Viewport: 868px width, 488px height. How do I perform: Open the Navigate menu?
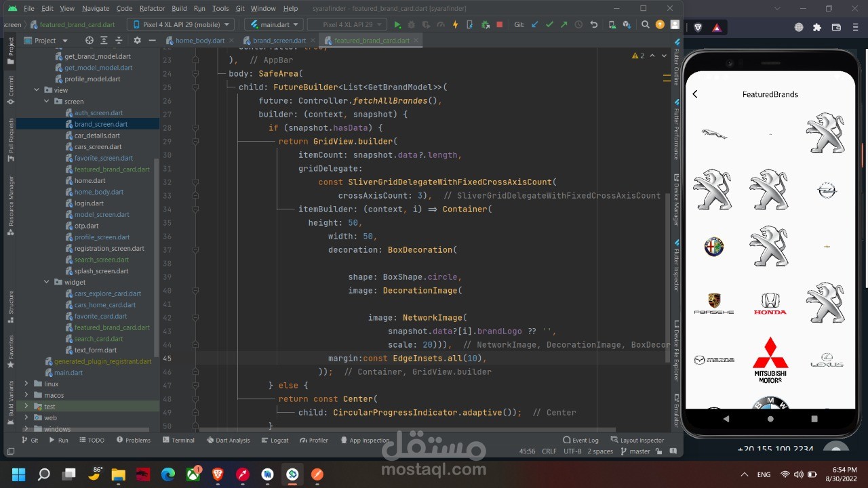click(96, 8)
